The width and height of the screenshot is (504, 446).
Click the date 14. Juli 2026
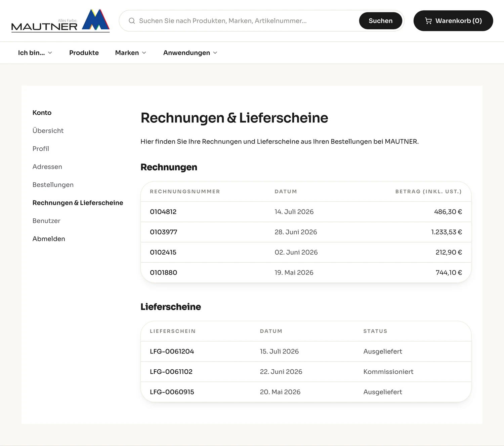click(294, 212)
